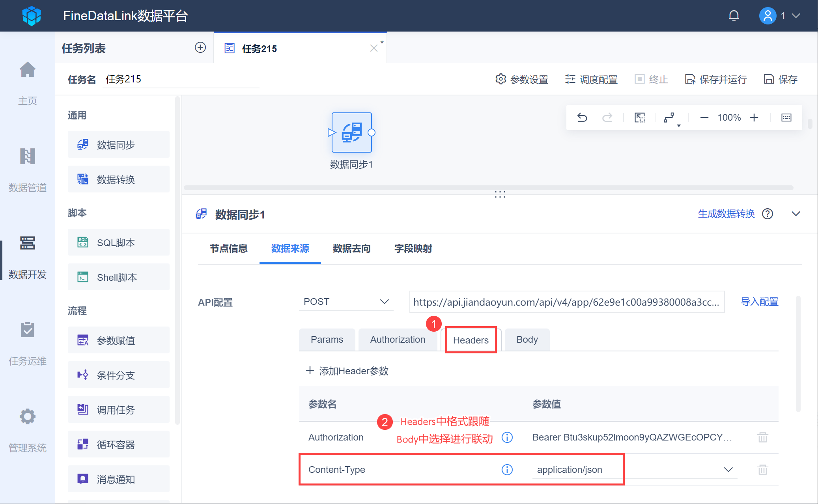Viewport: 818px width, 504px height.
Task: Open user account dropdown menu
Action: (x=796, y=16)
